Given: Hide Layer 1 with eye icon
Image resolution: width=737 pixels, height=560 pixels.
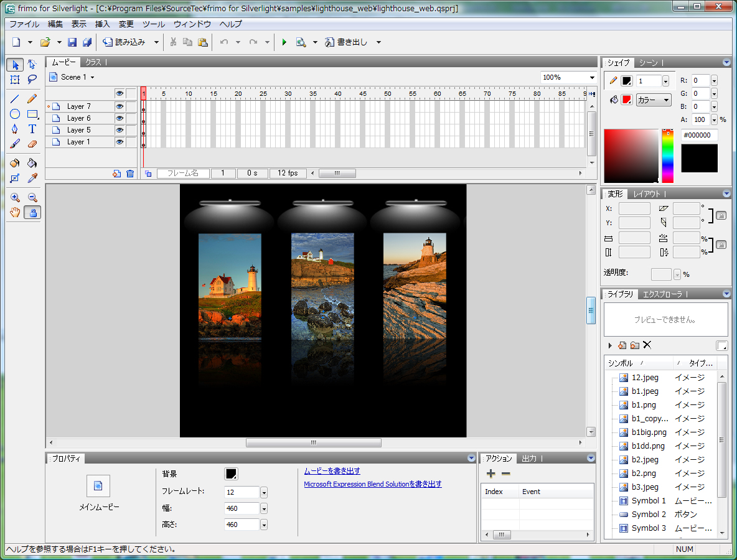Looking at the screenshot, I should tap(120, 142).
